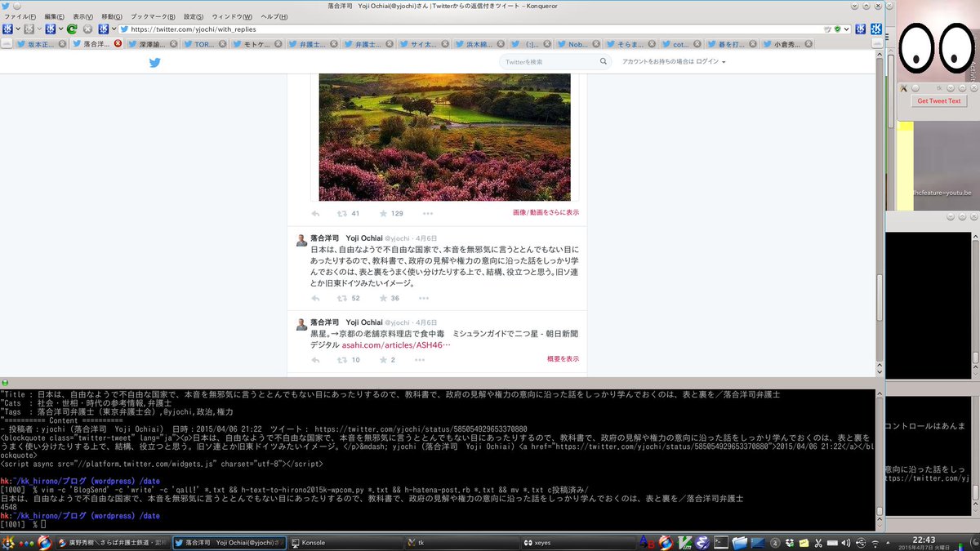This screenshot has width=980, height=551.
Task: Click the KDE icon immediately left of URL field
Action: point(103,29)
